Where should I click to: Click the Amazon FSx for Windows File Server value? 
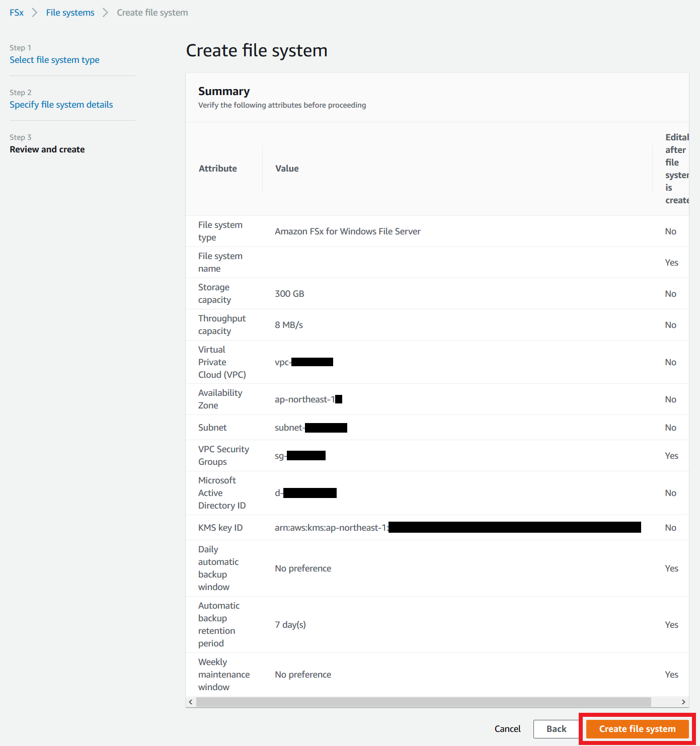coord(348,231)
